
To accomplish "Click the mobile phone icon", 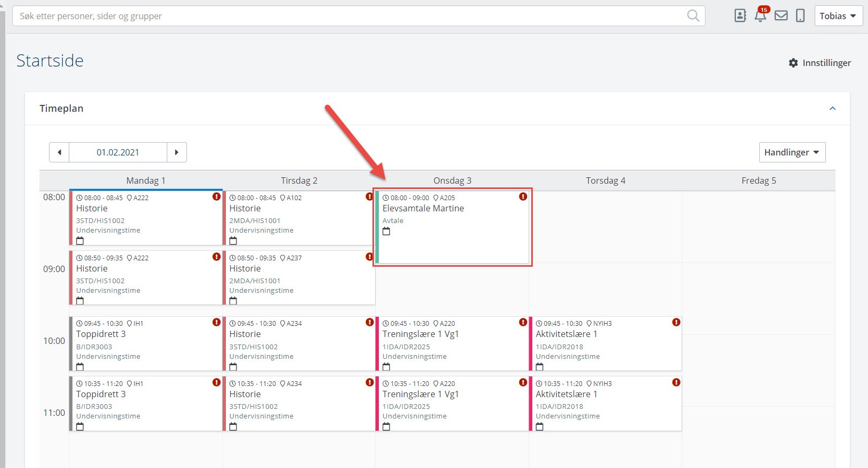I will 800,16.
